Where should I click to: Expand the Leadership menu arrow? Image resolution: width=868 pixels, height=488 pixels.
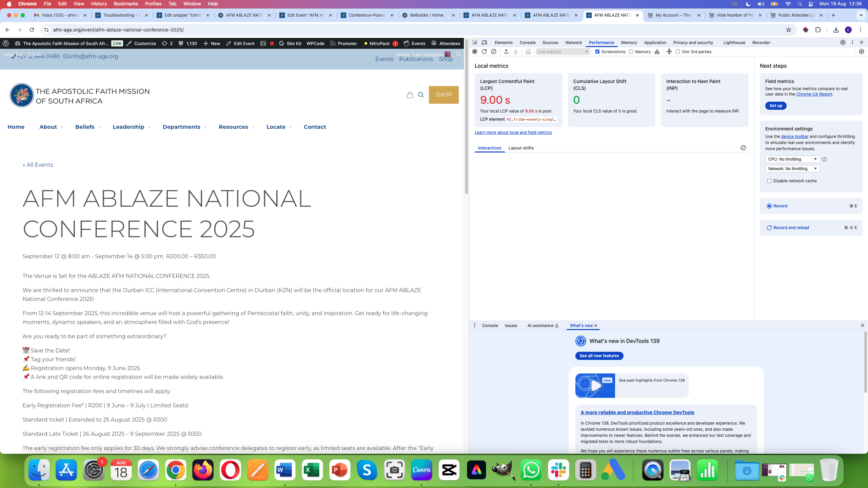[x=150, y=127]
